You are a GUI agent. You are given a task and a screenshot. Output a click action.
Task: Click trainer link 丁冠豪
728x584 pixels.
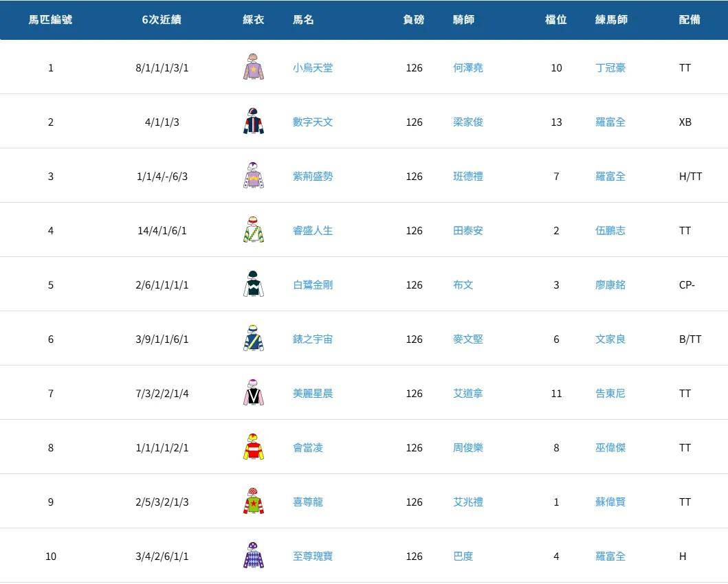pos(610,67)
